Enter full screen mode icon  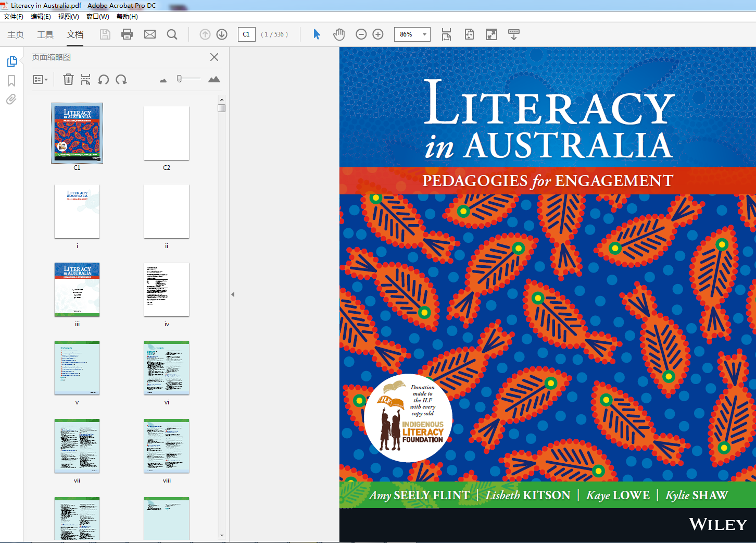click(x=492, y=34)
